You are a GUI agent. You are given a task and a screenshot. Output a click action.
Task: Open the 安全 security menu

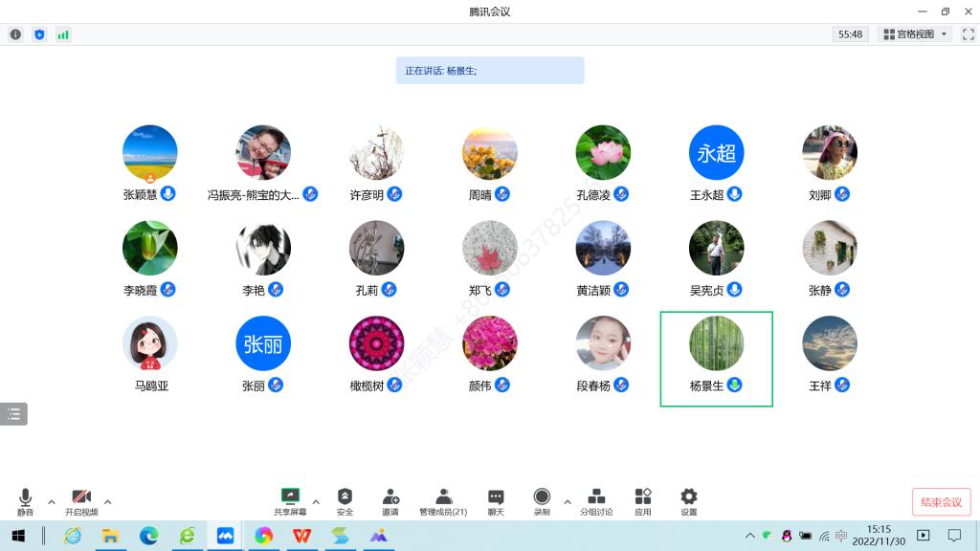(x=345, y=501)
